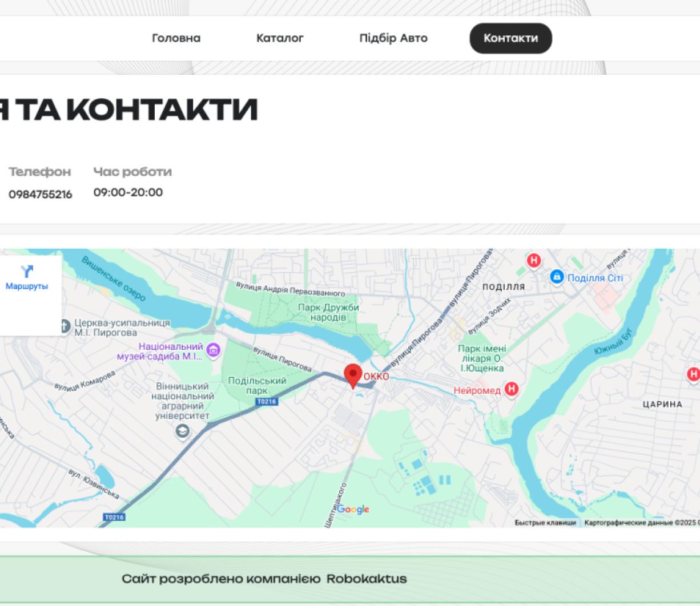This screenshot has width=700, height=606.
Task: Click the Robokaktus developer link
Action: click(367, 579)
